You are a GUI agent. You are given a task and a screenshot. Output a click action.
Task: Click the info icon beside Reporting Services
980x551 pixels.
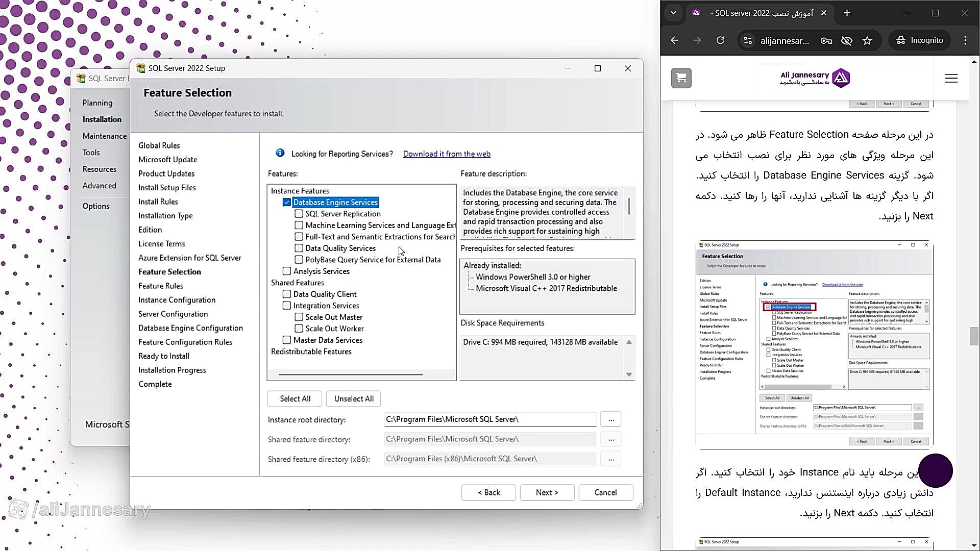pyautogui.click(x=280, y=153)
